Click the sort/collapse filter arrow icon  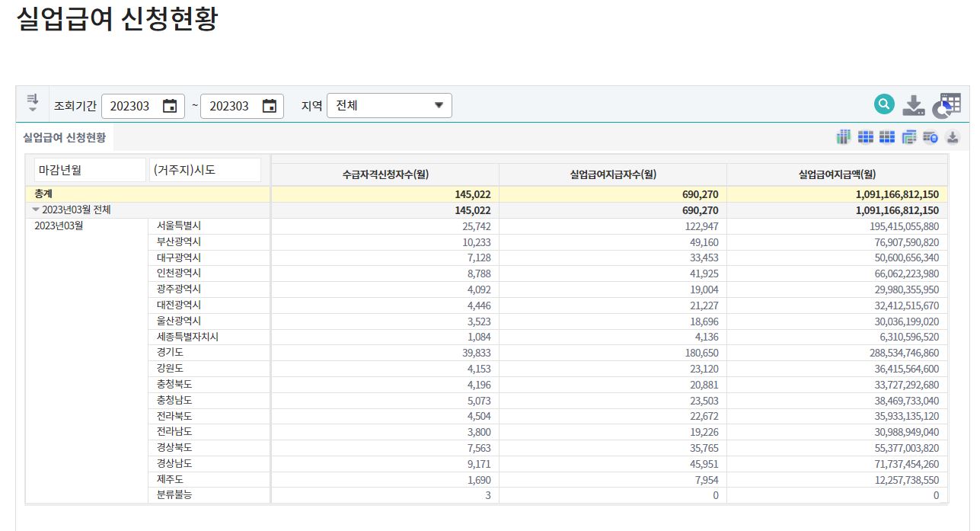(x=32, y=103)
